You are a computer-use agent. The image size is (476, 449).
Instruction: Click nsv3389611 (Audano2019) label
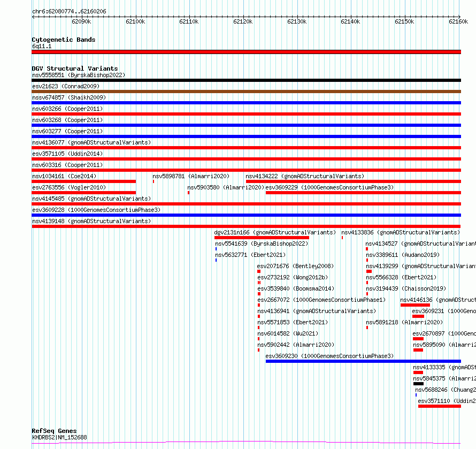pyautogui.click(x=403, y=255)
